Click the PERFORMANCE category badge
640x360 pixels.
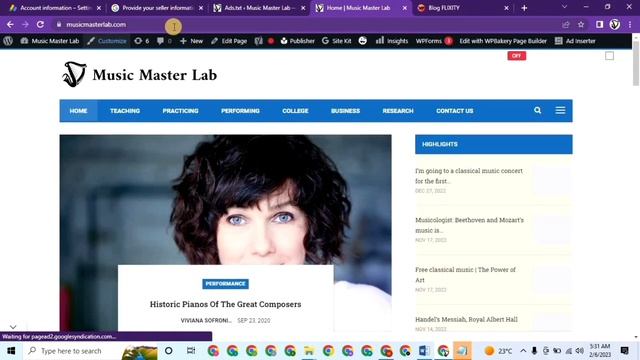pos(225,284)
